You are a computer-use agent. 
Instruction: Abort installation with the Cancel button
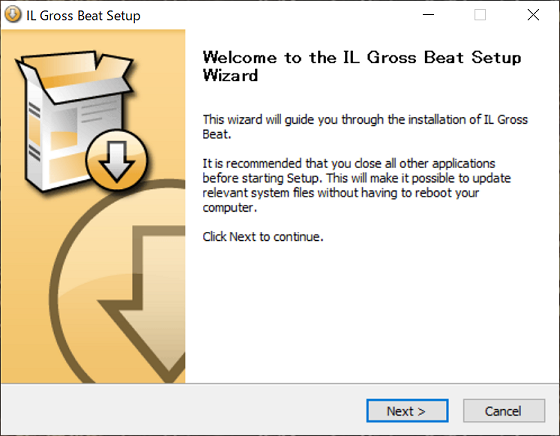(504, 411)
